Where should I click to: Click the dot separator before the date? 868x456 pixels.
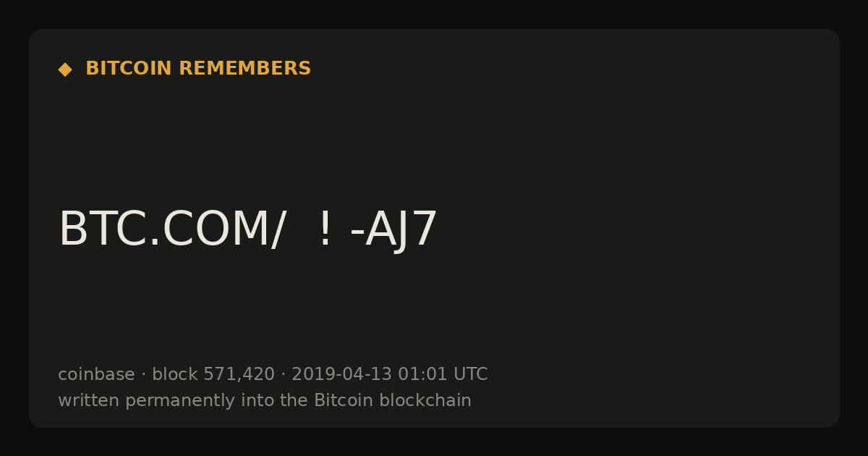tap(284, 375)
